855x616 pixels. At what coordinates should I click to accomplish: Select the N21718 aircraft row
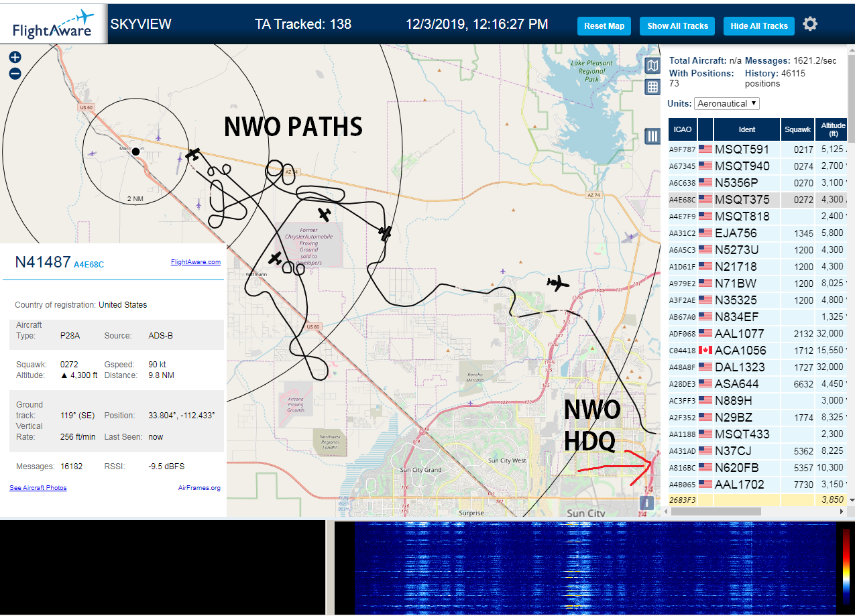[758, 267]
